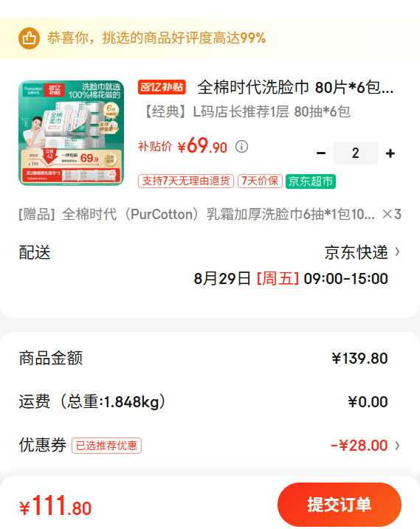Increase quantity with the plus button
This screenshot has height=529, width=420.
tap(390, 153)
